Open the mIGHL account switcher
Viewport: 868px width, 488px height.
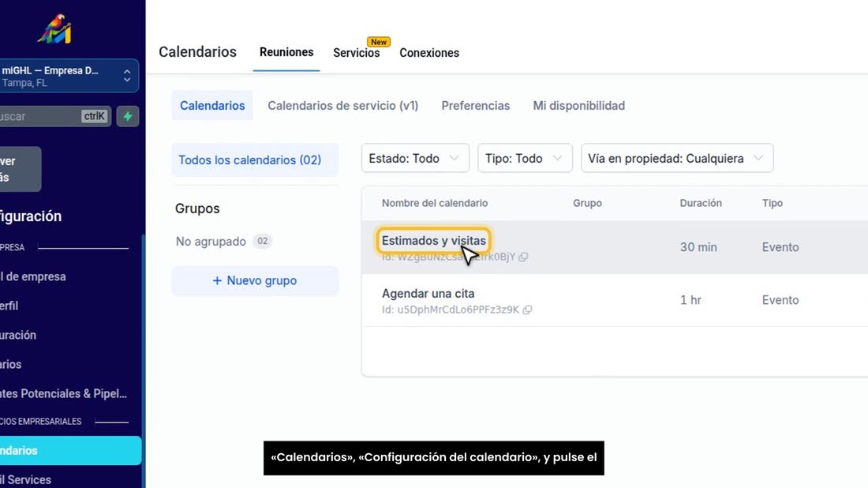click(x=69, y=76)
